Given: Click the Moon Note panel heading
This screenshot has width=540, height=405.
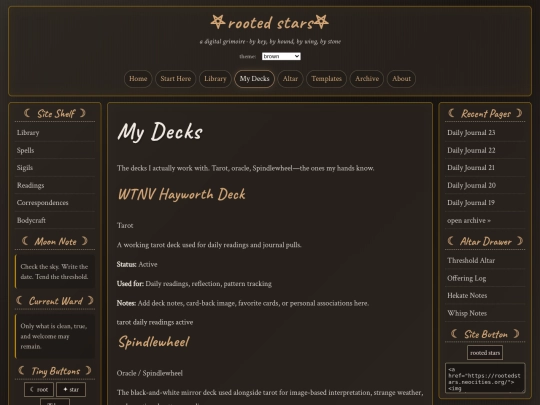Looking at the screenshot, I should click(55, 241).
